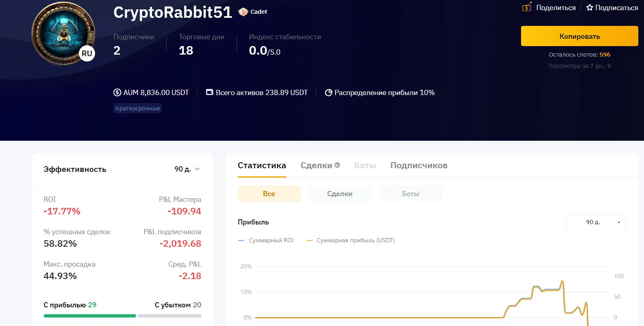Click the Подписчики count 2

click(x=117, y=51)
